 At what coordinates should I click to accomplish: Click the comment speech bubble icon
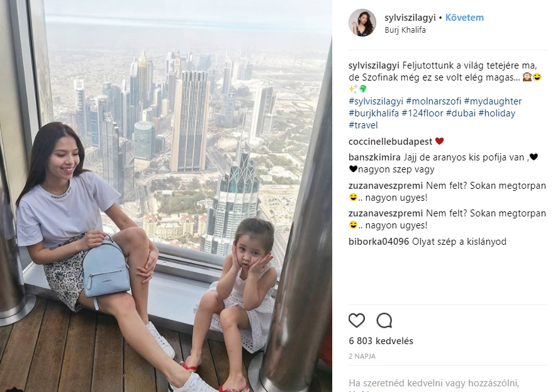(384, 320)
